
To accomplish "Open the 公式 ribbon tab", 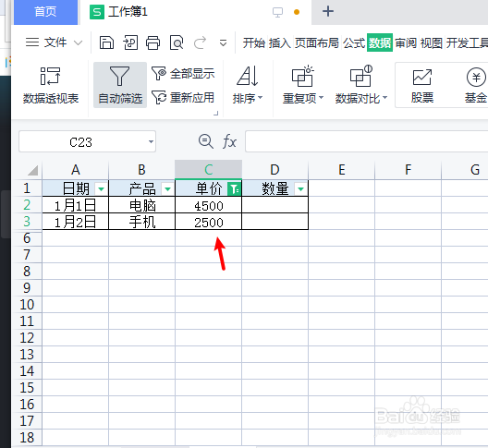I will pos(354,42).
